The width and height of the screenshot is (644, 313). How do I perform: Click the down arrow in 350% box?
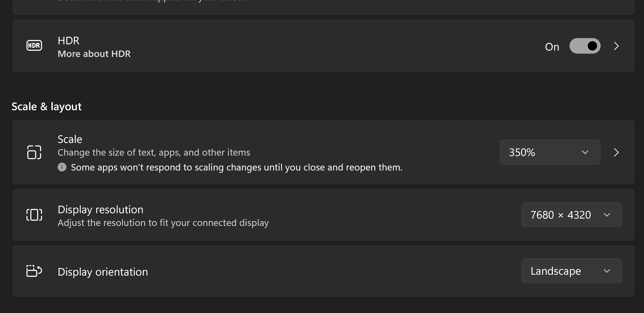tap(585, 152)
